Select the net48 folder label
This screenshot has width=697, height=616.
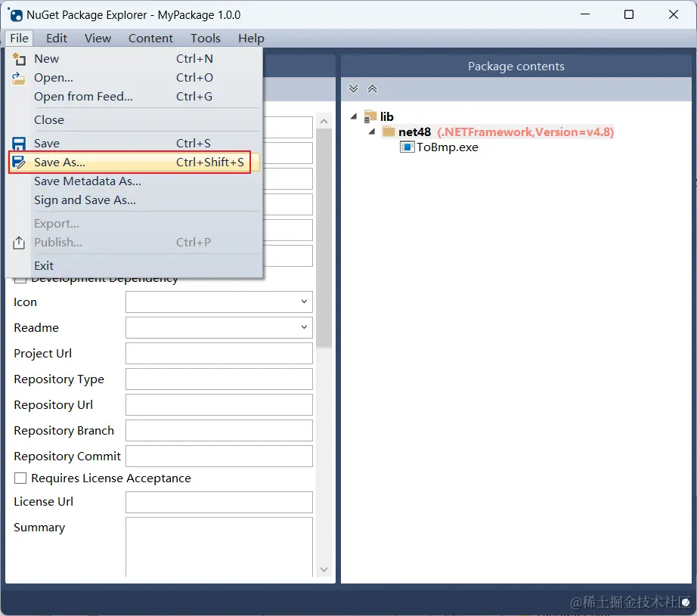(415, 132)
